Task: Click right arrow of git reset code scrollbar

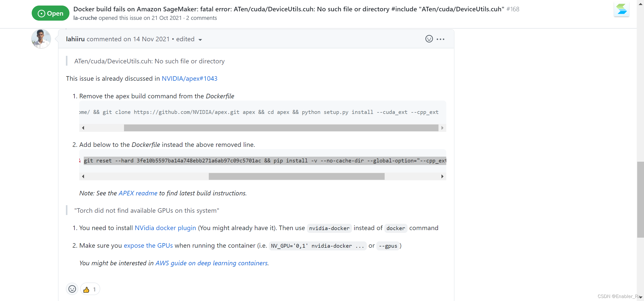Action: point(442,176)
